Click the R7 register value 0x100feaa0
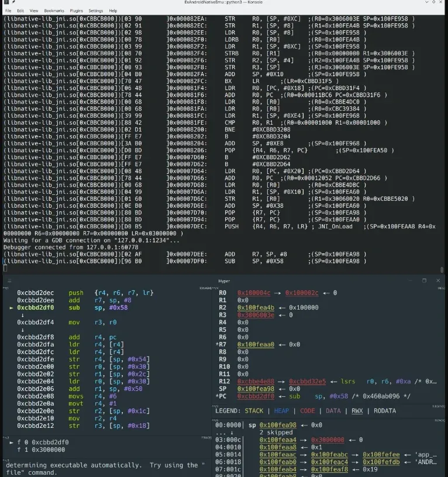The width and height of the screenshot is (448, 477). coord(256,345)
